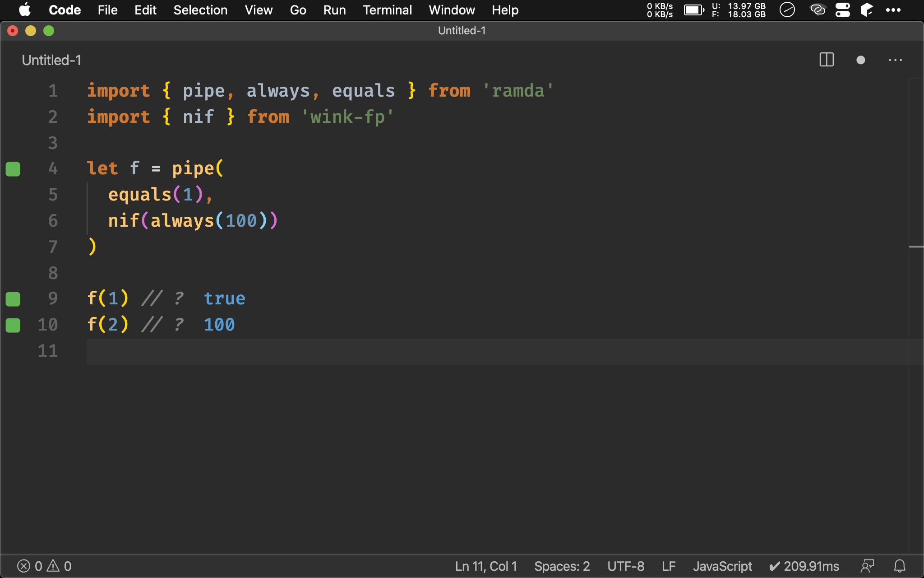Screen dimensions: 924x578
Task: Click Ln 11, Col 1 to go to line
Action: point(486,566)
